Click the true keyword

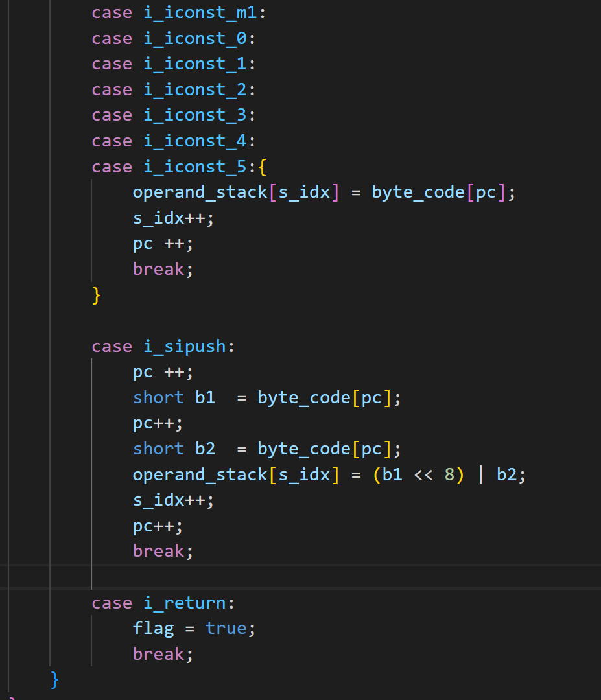[226, 628]
